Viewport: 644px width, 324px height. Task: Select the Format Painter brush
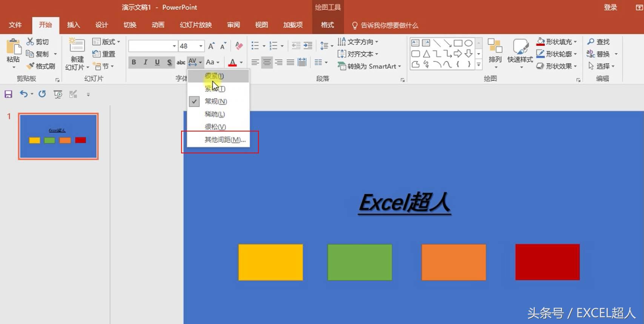[30, 66]
